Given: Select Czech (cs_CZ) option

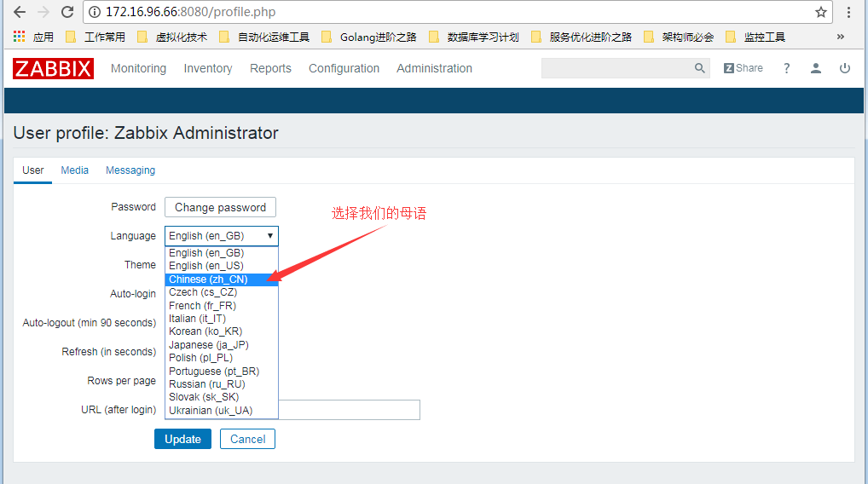Looking at the screenshot, I should coord(222,292).
